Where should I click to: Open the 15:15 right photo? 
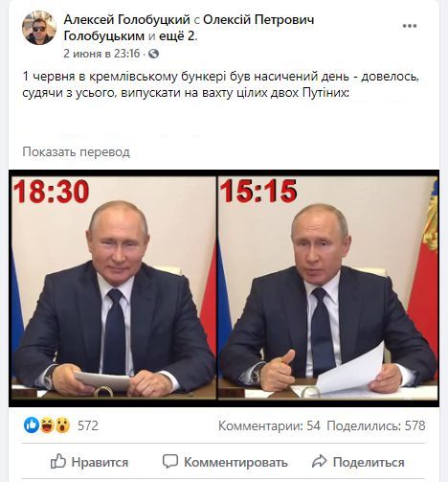click(328, 287)
